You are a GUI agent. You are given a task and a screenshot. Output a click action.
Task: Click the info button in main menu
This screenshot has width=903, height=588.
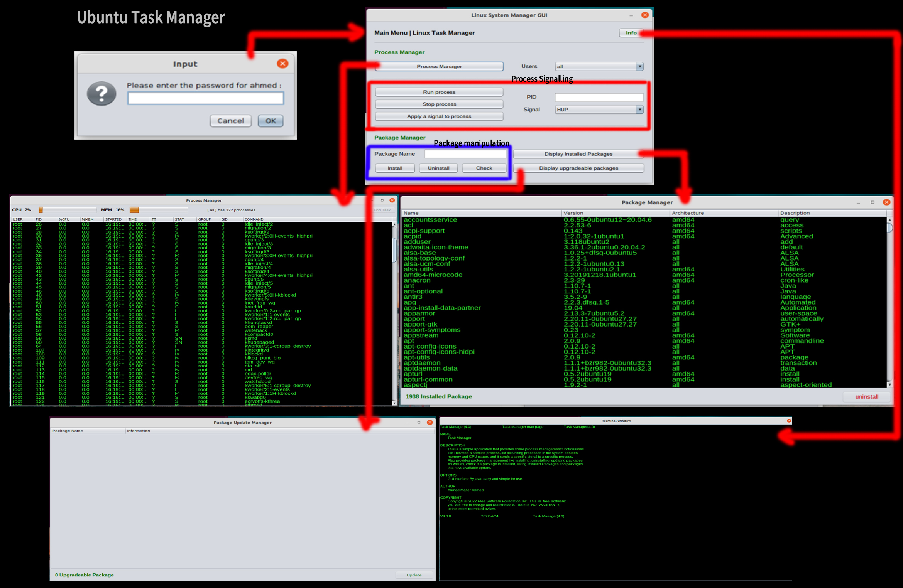point(631,33)
